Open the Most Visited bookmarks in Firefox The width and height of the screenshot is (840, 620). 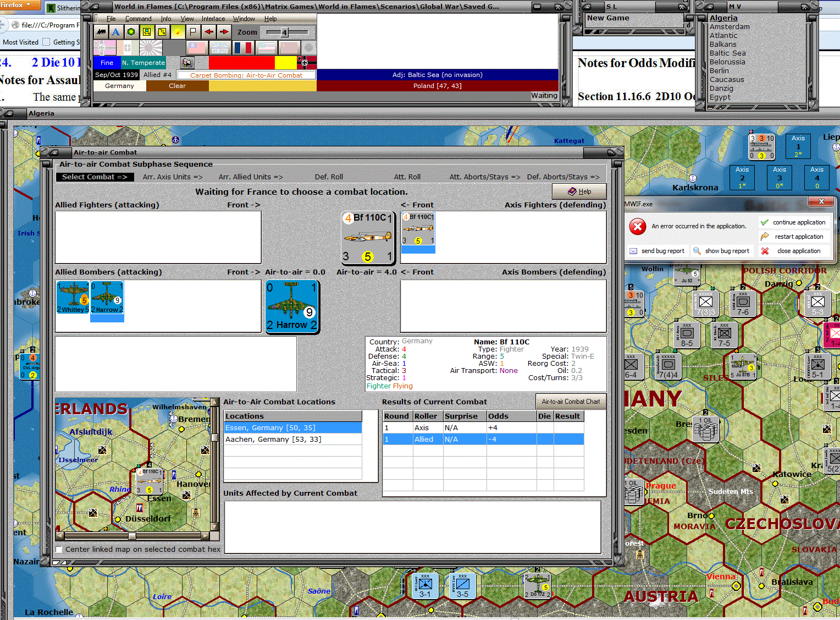click(20, 42)
